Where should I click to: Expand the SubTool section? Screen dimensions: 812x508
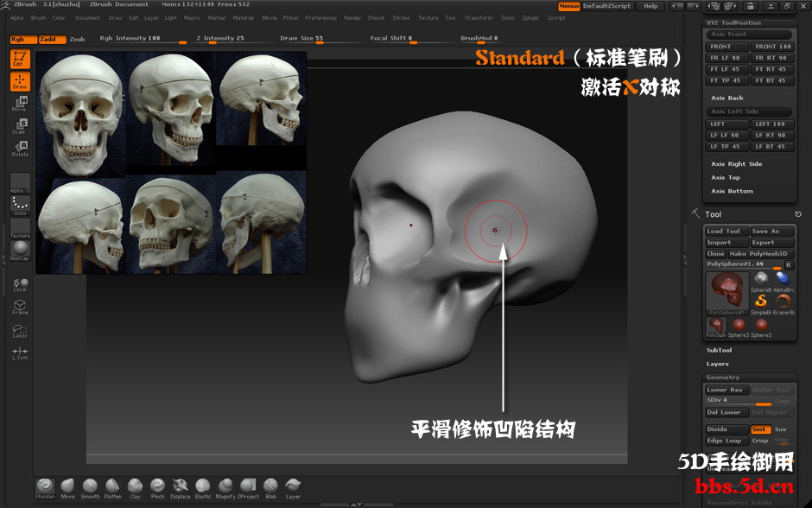coord(720,351)
